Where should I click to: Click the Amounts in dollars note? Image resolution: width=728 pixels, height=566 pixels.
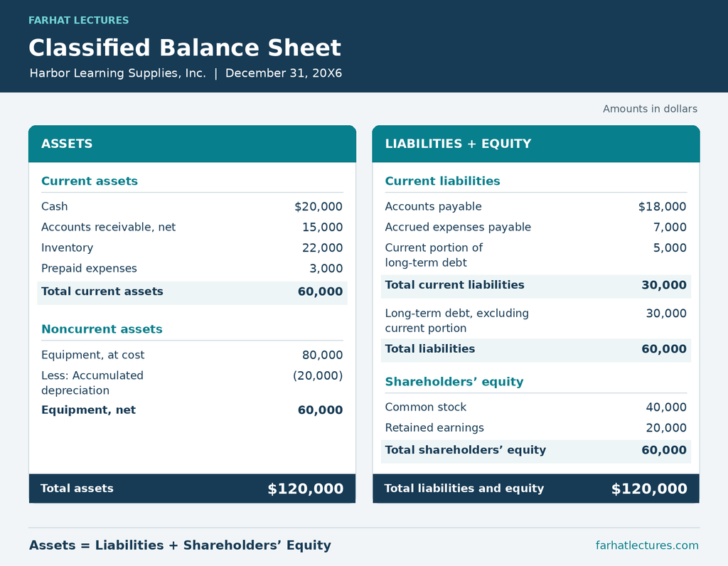(650, 109)
